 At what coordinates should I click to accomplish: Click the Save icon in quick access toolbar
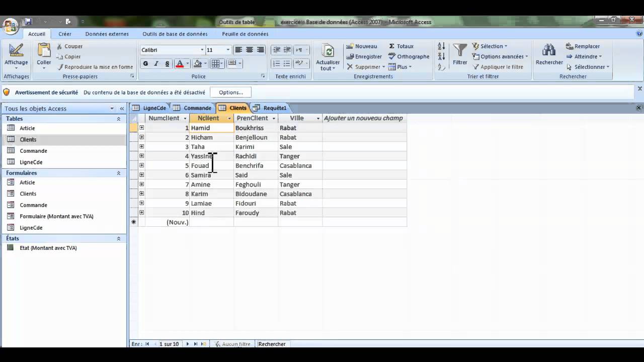pos(28,22)
